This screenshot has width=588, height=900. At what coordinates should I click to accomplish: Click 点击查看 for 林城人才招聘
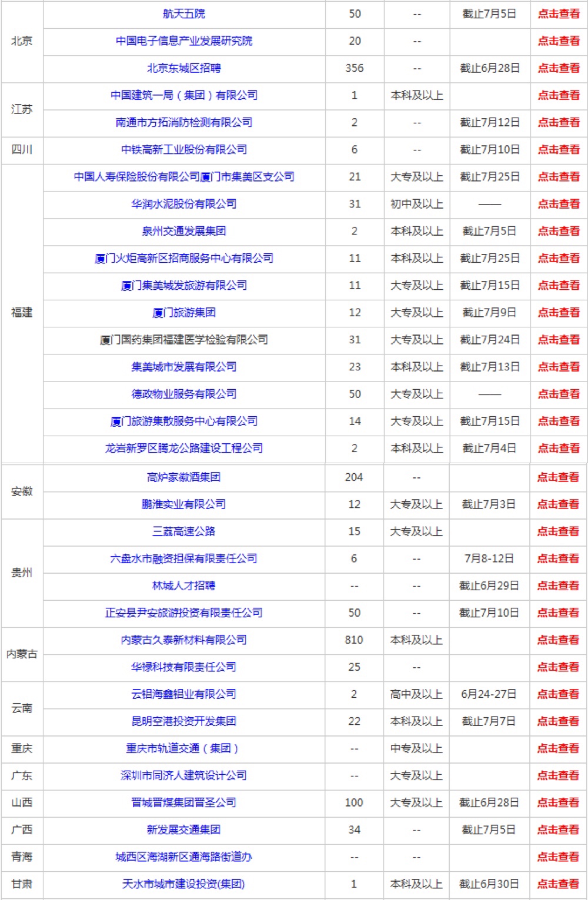click(x=558, y=585)
